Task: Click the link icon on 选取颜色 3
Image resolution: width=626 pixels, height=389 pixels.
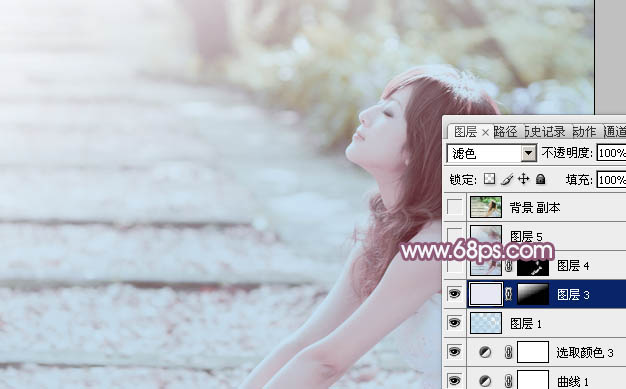Action: click(508, 352)
